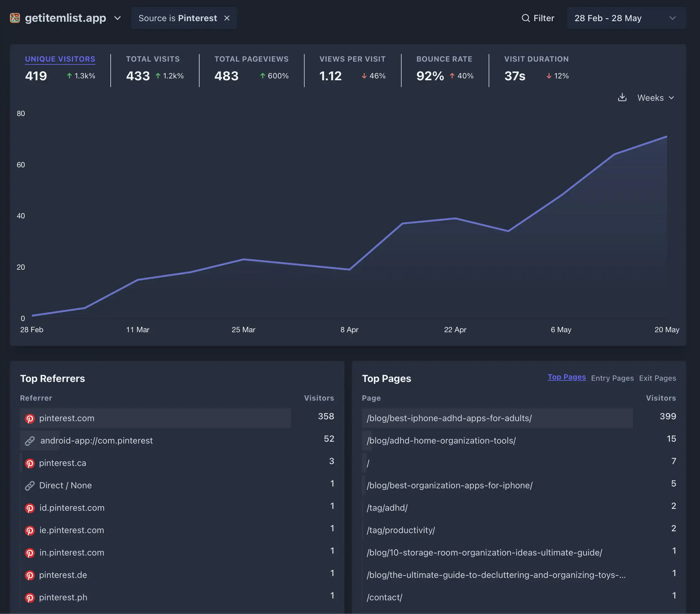Click the ie.pinterest.com logo icon
Image resolution: width=700 pixels, height=614 pixels.
click(x=30, y=530)
